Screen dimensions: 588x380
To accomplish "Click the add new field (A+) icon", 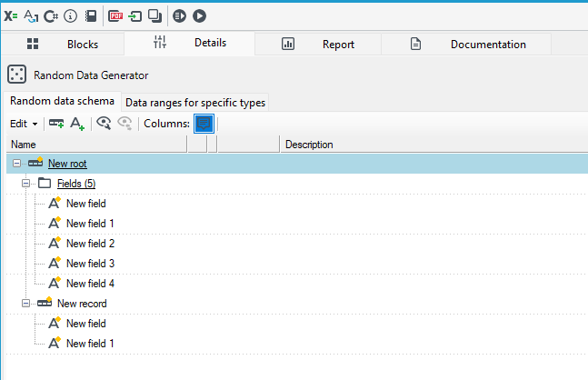I will click(77, 124).
